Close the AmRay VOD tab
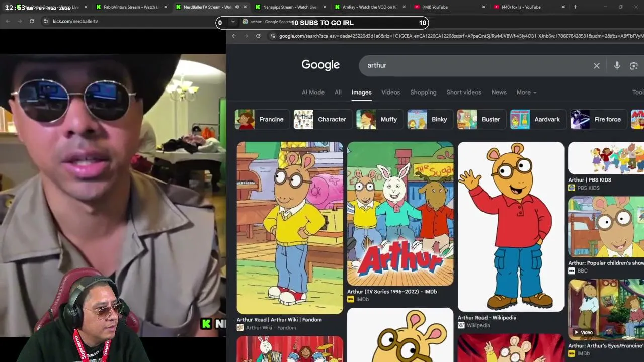The image size is (644, 362). point(404,7)
